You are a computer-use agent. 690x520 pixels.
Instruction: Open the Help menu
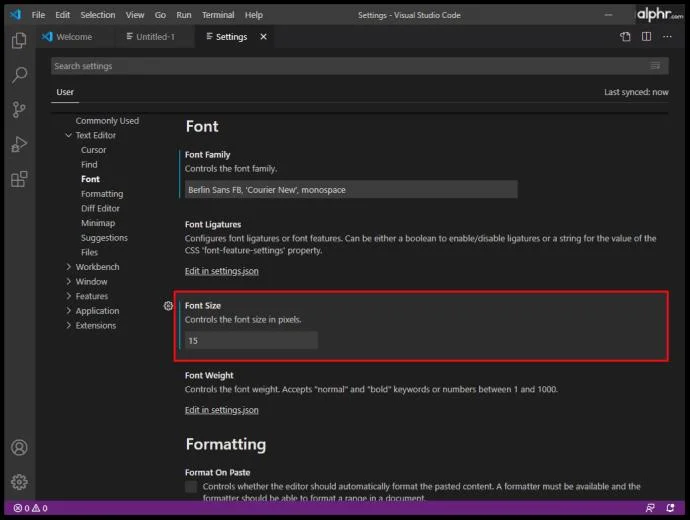(254, 15)
